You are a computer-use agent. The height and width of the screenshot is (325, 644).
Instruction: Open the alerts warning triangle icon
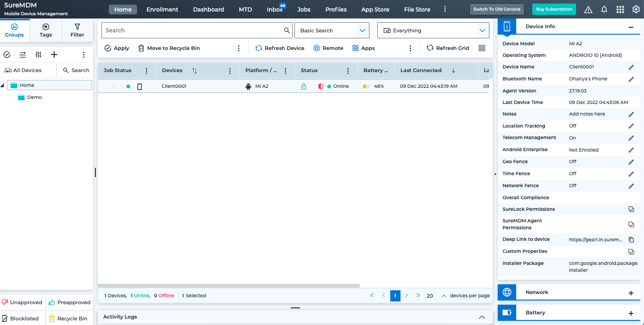click(x=588, y=9)
